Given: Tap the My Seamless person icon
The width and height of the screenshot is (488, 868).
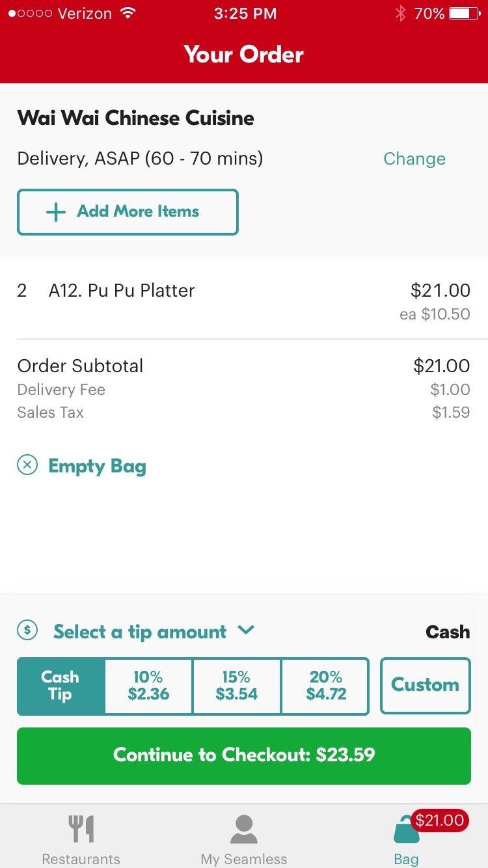Looking at the screenshot, I should 243,827.
